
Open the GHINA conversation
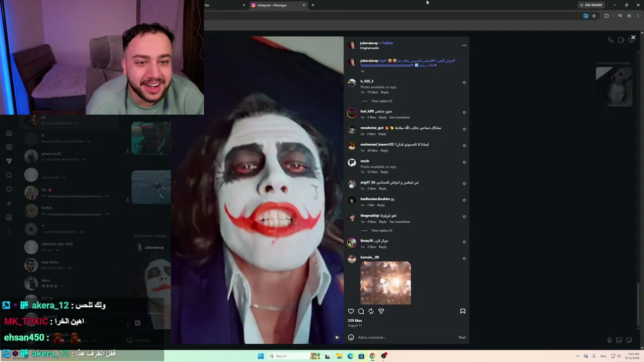(x=70, y=211)
